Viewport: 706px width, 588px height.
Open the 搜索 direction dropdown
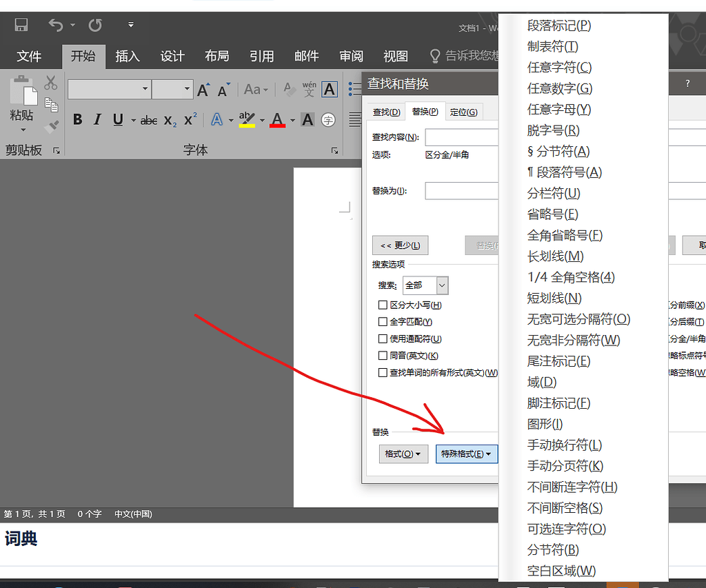(442, 285)
